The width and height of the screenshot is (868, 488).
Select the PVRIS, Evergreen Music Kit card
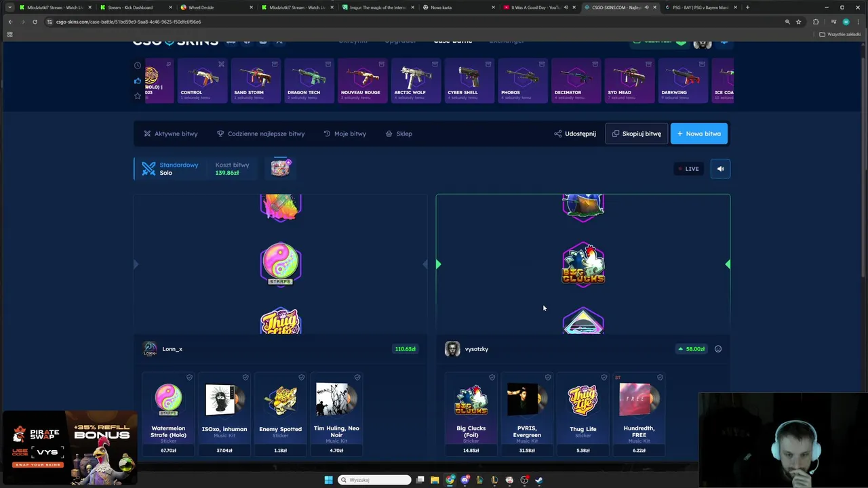527,413
